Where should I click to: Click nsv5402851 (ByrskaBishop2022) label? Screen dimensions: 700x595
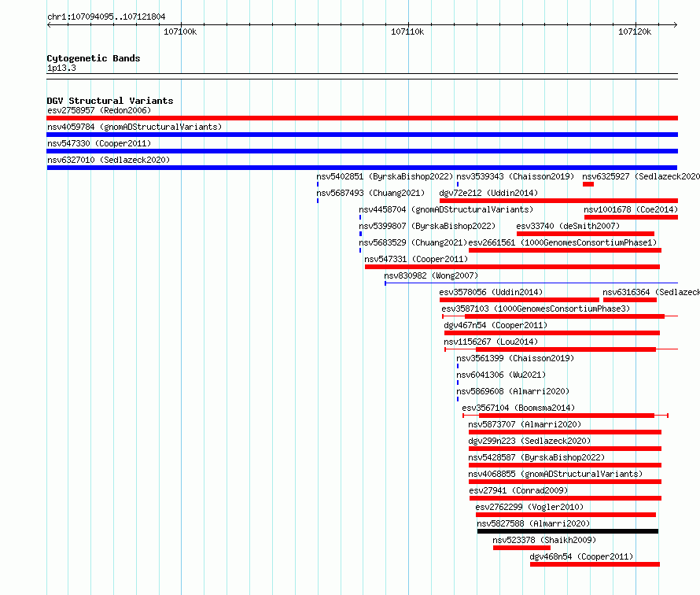[385, 176]
